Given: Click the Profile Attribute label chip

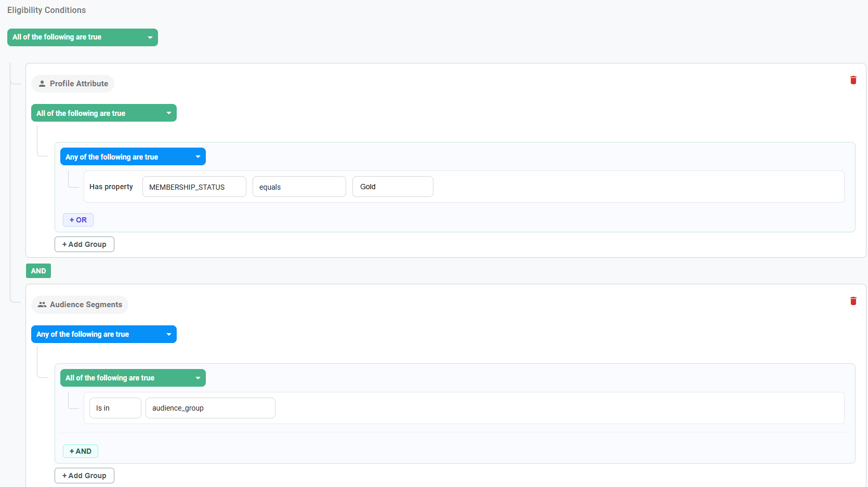Looking at the screenshot, I should [x=73, y=84].
